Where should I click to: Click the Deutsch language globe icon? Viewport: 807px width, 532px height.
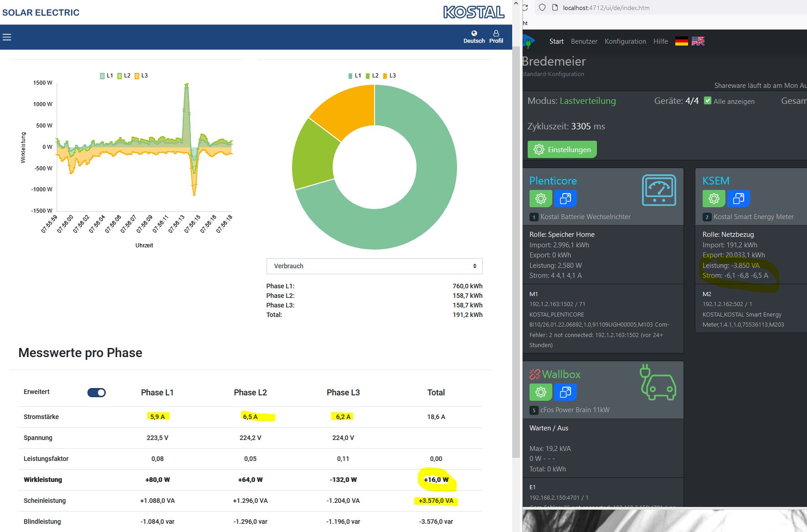tap(474, 33)
